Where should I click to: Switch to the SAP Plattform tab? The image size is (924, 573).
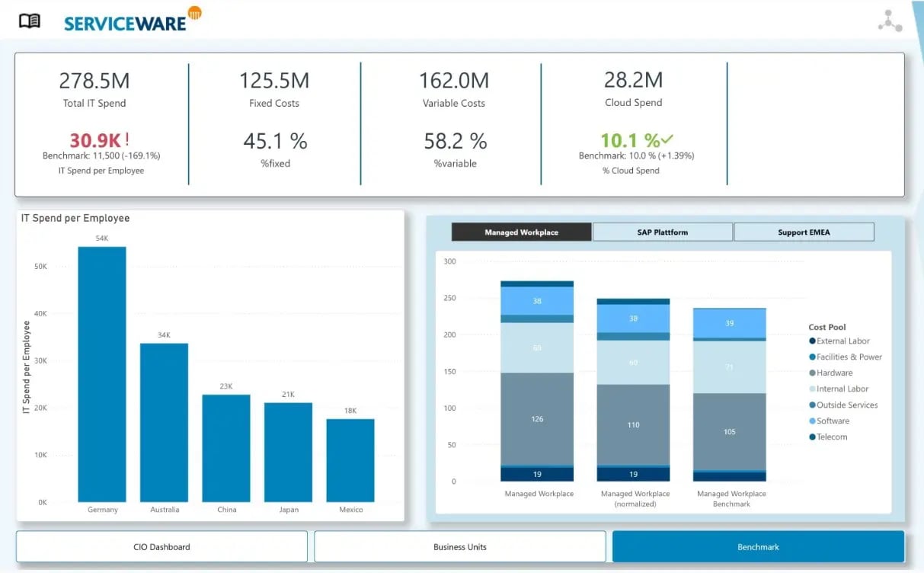(x=662, y=232)
